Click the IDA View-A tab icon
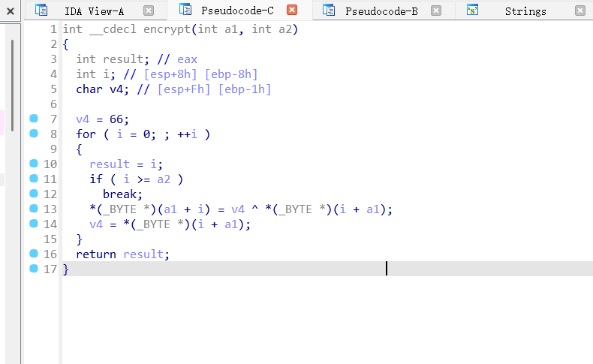The width and height of the screenshot is (593, 364). click(41, 11)
